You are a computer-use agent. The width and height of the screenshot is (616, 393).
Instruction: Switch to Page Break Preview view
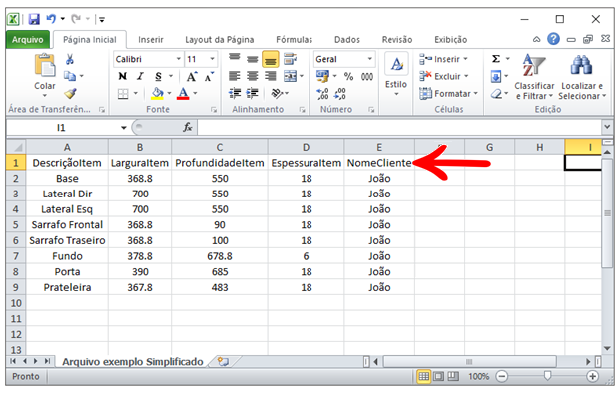453,376
